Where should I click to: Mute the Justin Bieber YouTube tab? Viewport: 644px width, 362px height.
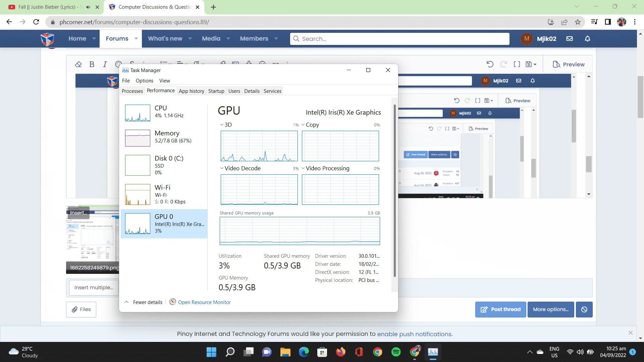click(88, 7)
